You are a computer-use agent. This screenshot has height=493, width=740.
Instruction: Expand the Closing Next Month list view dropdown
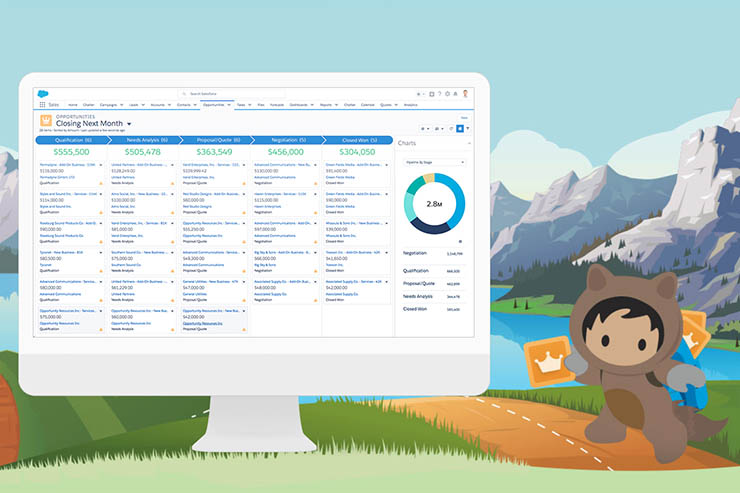point(129,124)
